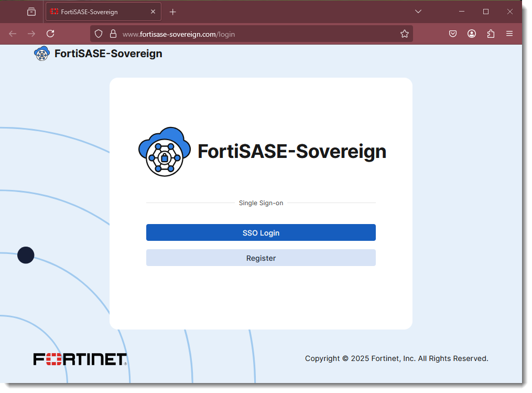The width and height of the screenshot is (532, 393).
Task: Bookmark this page with the star icon
Action: [404, 34]
